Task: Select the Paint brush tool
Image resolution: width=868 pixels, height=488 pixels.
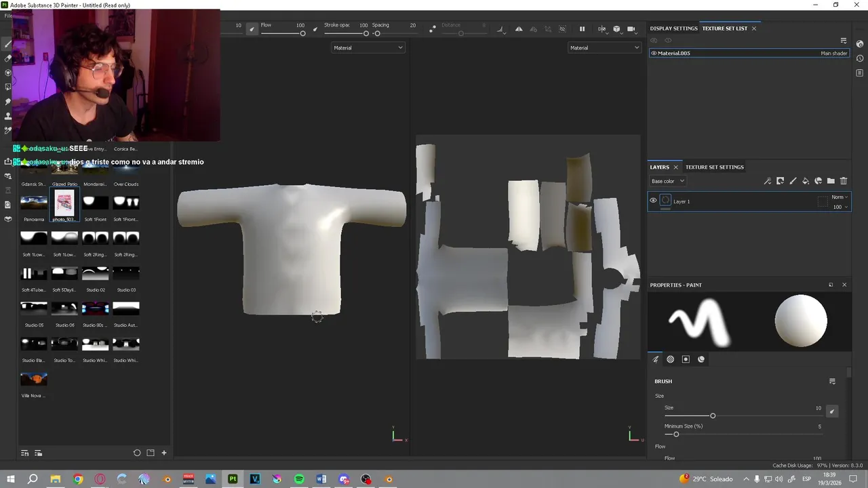Action: [x=7, y=44]
